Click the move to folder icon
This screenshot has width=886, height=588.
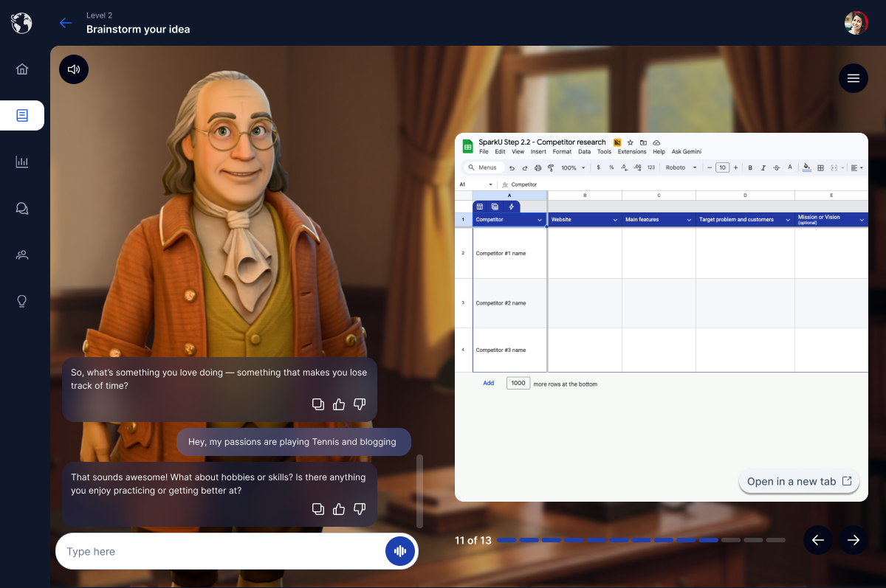tap(643, 142)
